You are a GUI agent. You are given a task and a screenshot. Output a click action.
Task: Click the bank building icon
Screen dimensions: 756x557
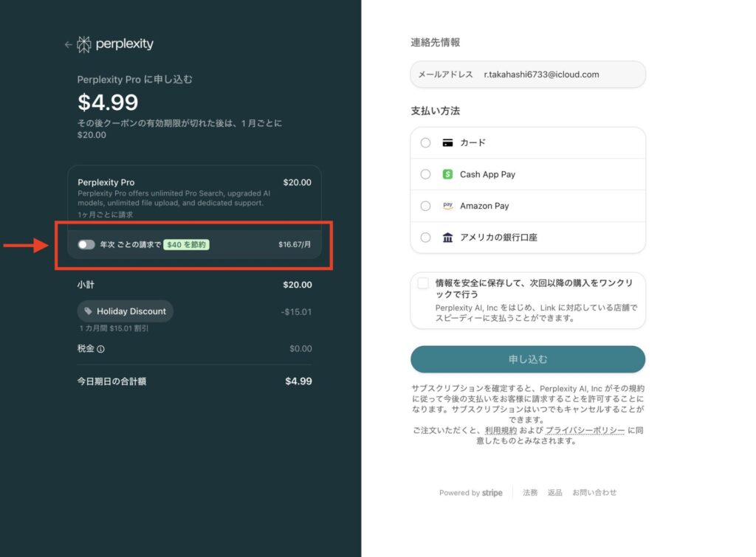[447, 238]
